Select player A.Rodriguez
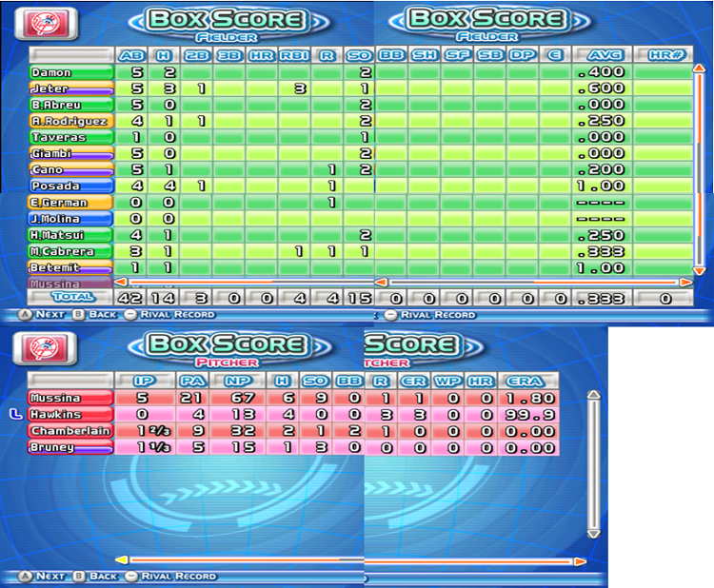The width and height of the screenshot is (714, 588). 71,121
